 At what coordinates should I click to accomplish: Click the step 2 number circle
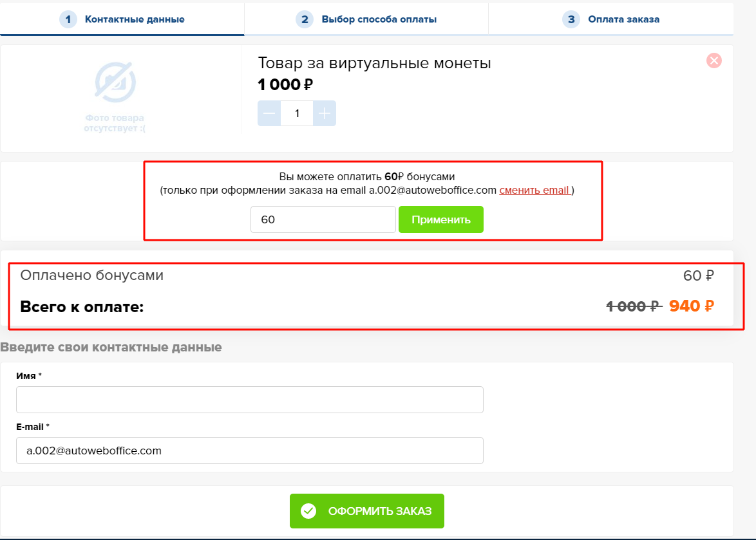coord(305,19)
